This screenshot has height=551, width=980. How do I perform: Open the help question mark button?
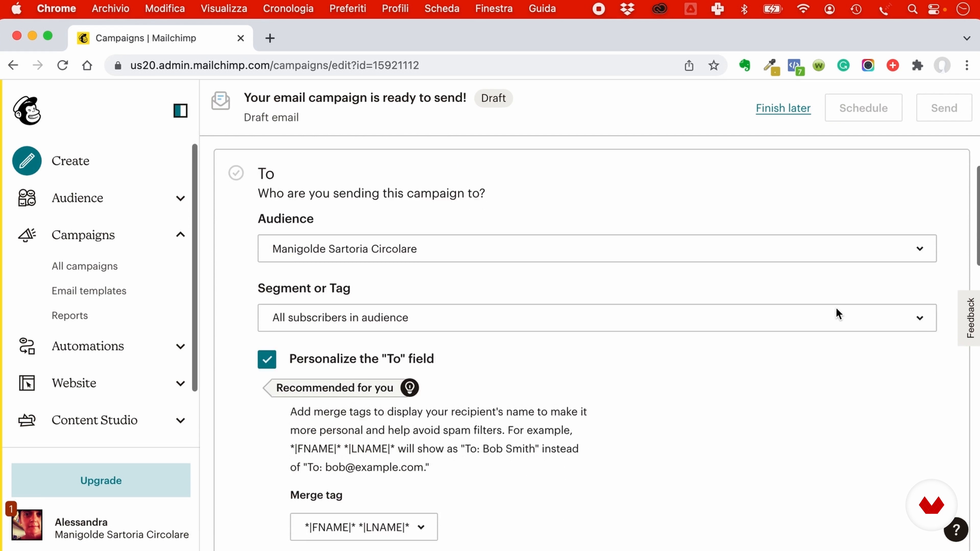pyautogui.click(x=956, y=530)
